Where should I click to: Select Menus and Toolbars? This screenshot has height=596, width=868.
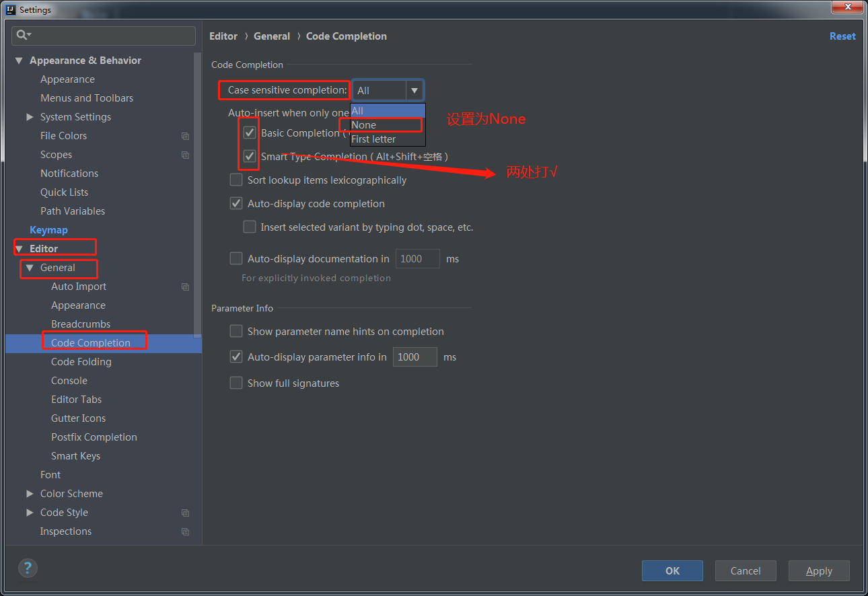pos(87,98)
